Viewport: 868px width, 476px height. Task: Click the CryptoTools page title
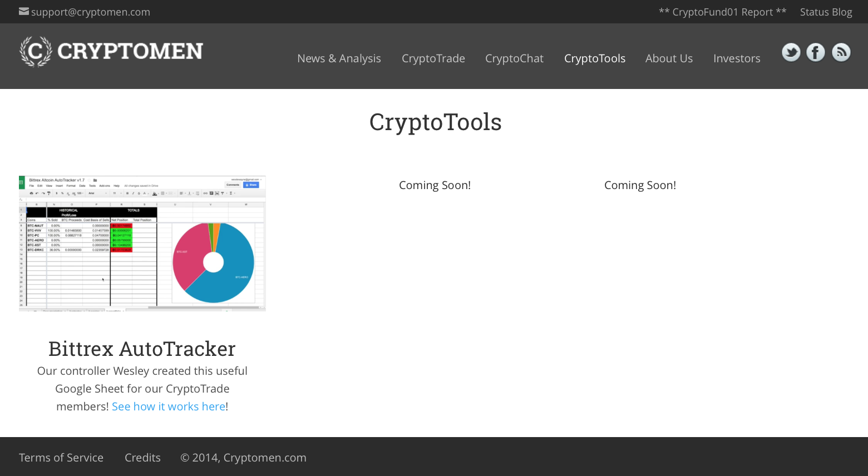[435, 122]
